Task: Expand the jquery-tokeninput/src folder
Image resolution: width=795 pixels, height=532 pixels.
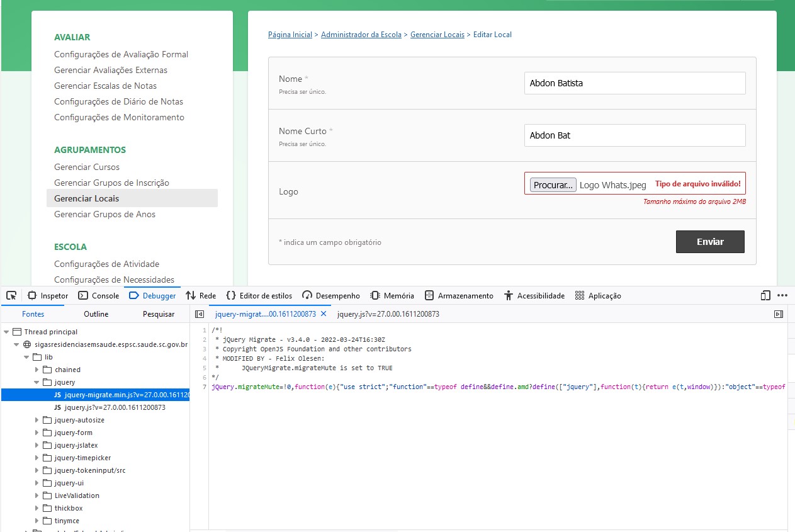Action: 37,470
